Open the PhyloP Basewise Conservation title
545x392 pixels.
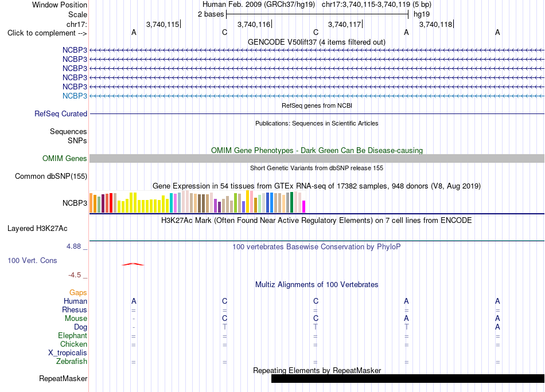[317, 247]
